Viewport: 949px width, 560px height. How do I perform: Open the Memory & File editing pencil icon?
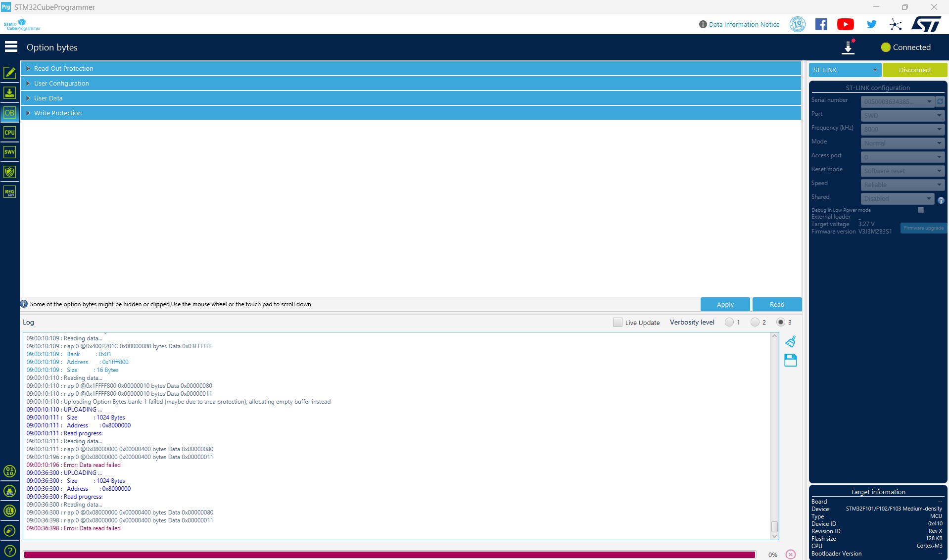point(9,73)
